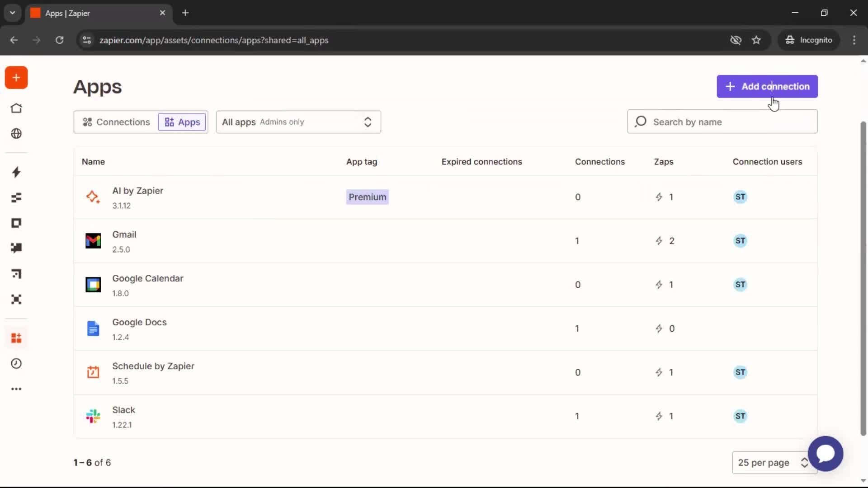Click the ST avatar in Schedule by Zapier row
Image resolution: width=868 pixels, height=488 pixels.
[740, 372]
